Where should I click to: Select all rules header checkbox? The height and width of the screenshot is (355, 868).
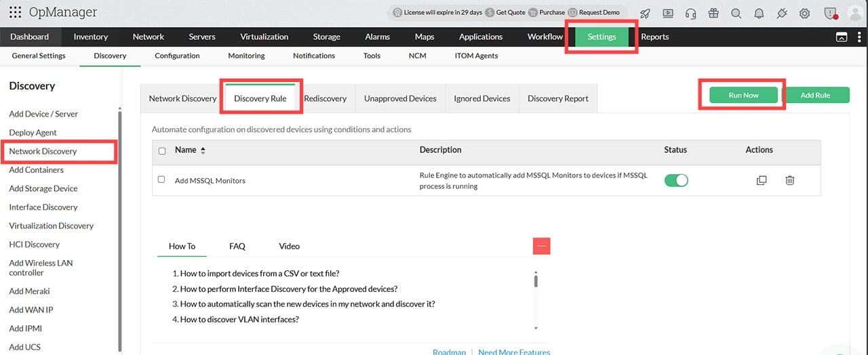tap(162, 151)
